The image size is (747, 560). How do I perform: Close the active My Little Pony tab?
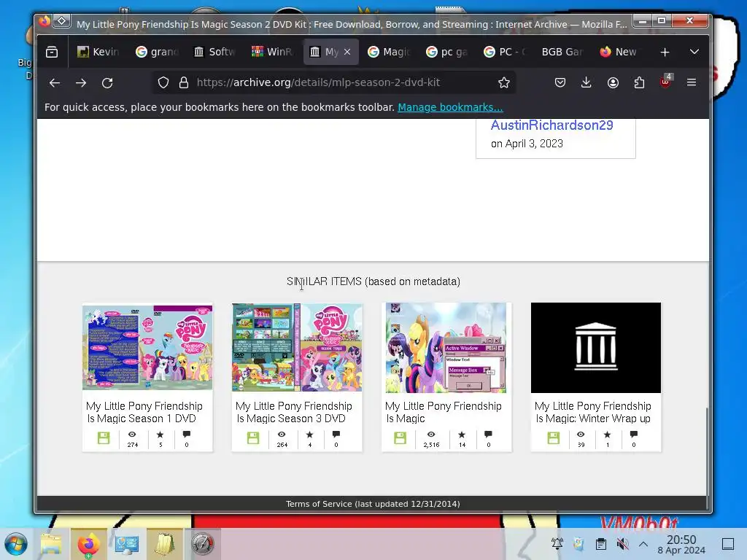click(x=347, y=52)
